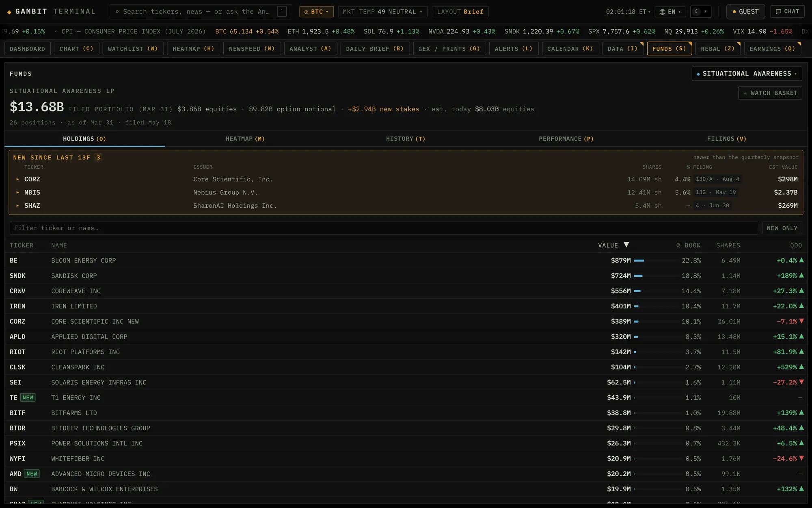Sort by the SHARES column header
Image resolution: width=812 pixels, height=508 pixels.
[728, 245]
